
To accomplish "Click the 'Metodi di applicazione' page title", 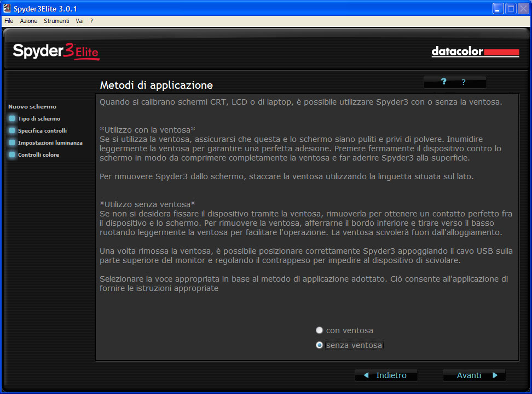I will [157, 85].
